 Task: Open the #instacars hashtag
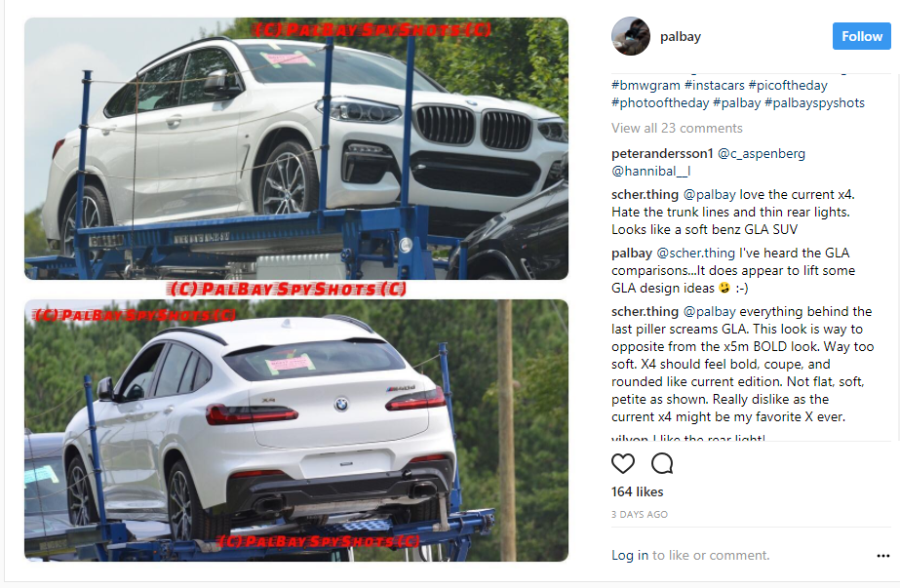coord(714,85)
